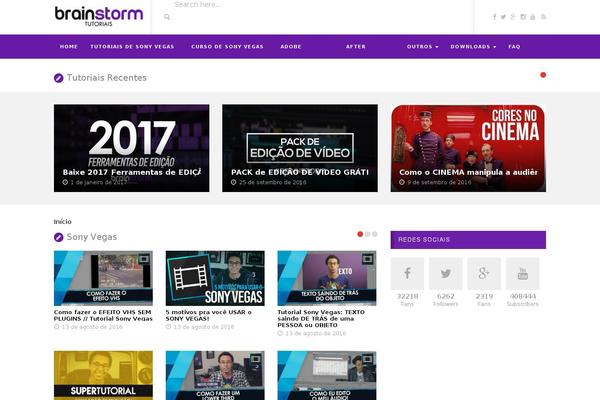Select red carousel dot in Tutoriais Recentes
The image size is (600, 400).
543,75
